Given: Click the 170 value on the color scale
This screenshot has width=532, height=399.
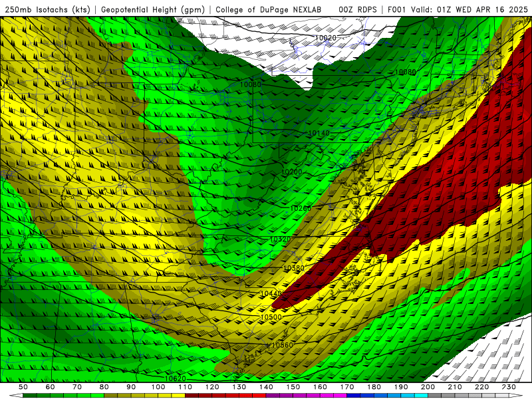Looking at the screenshot, I should 347,387.
